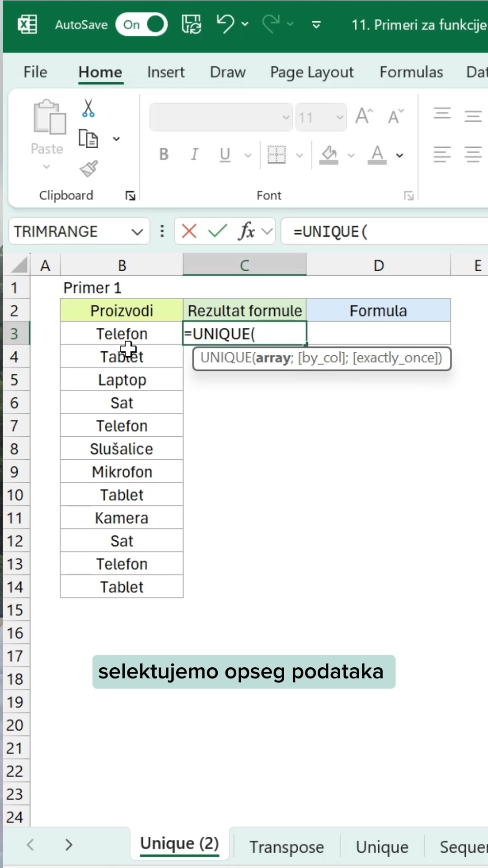Switch to the Unique sheet tab

click(x=382, y=847)
